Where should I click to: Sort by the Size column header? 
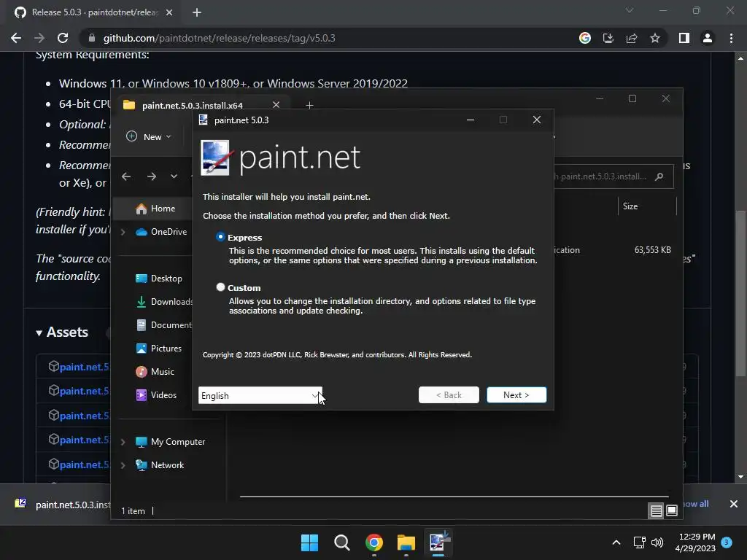pyautogui.click(x=630, y=206)
